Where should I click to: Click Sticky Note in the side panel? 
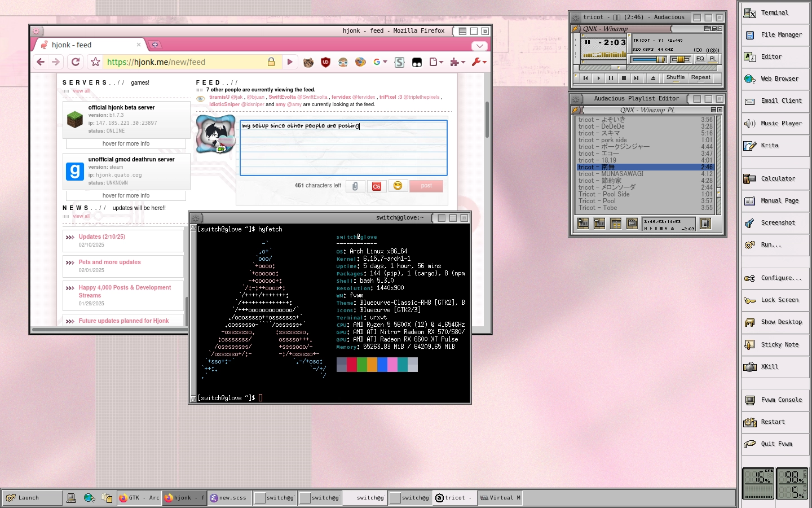click(776, 344)
